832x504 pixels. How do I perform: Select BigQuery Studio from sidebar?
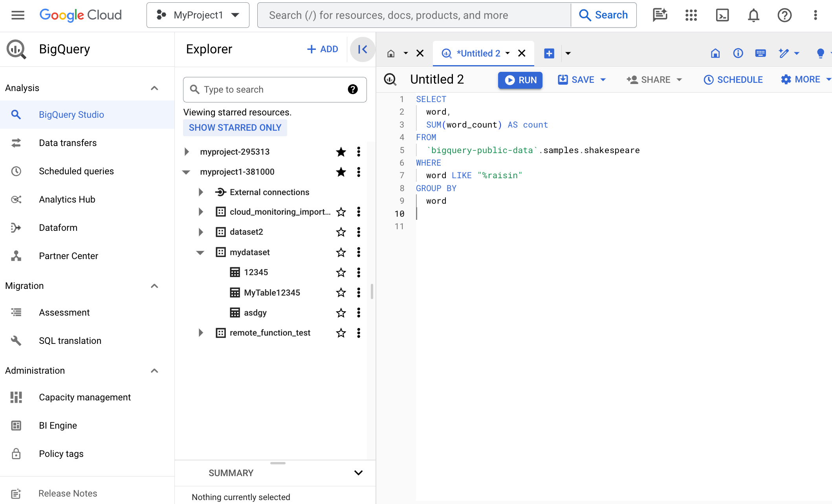pyautogui.click(x=71, y=115)
